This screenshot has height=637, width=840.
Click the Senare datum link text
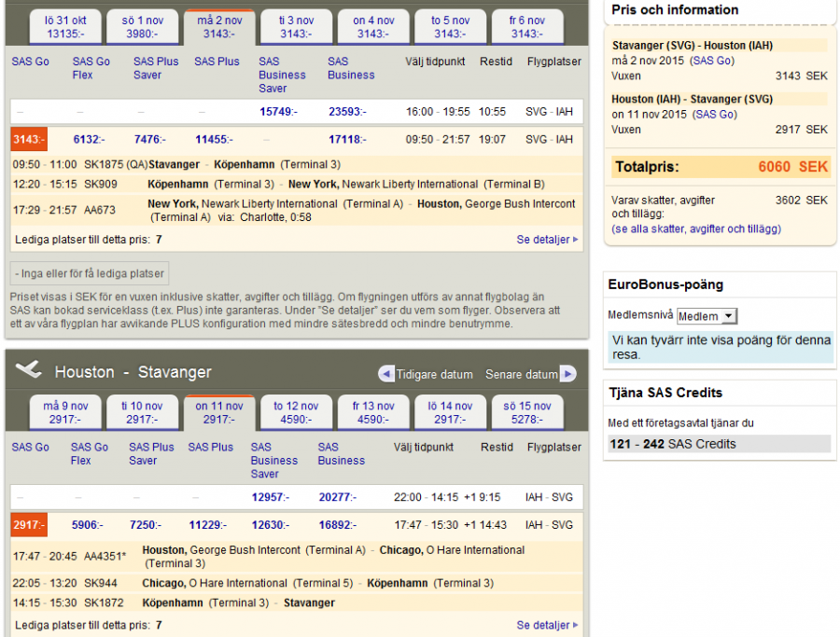(x=521, y=374)
